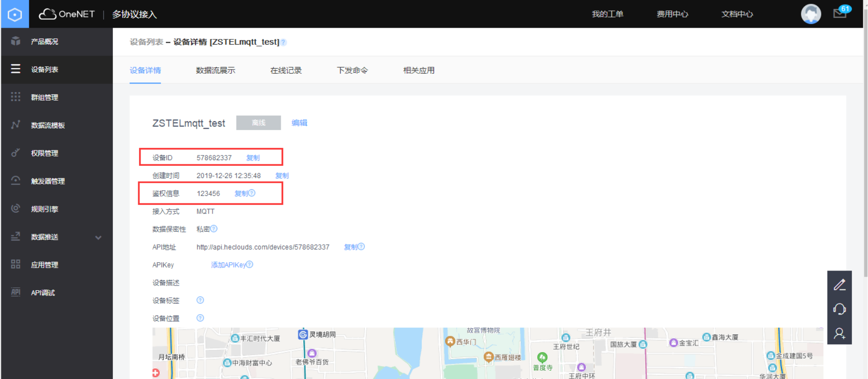
Task: Click the 设备标签 help icon
Action: pos(200,300)
